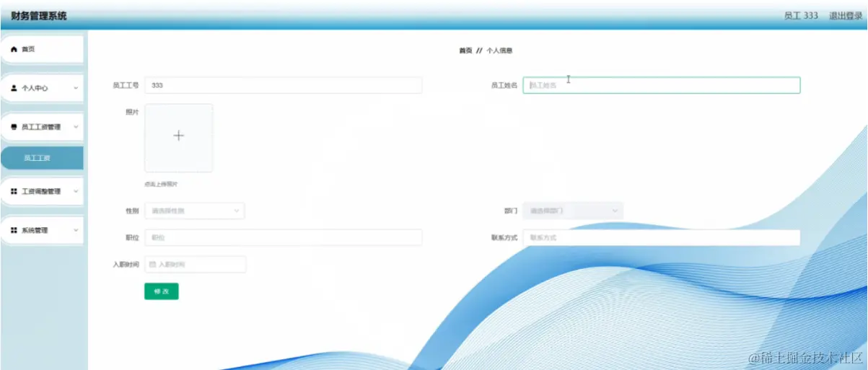Open the 工资调整管理 sidebar menu
This screenshot has width=868, height=370.
point(42,192)
